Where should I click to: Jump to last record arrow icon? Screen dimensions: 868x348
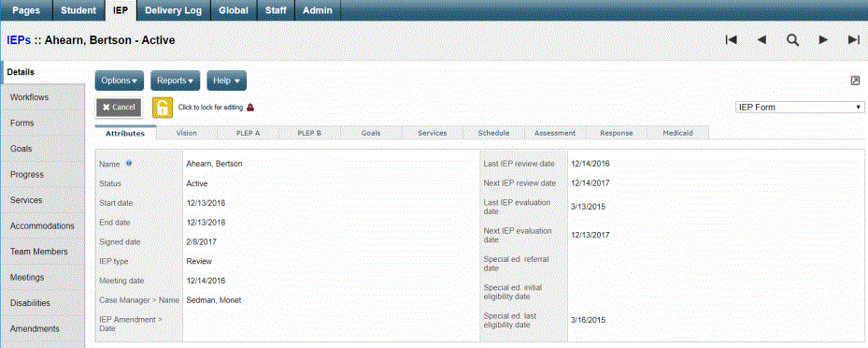point(854,40)
